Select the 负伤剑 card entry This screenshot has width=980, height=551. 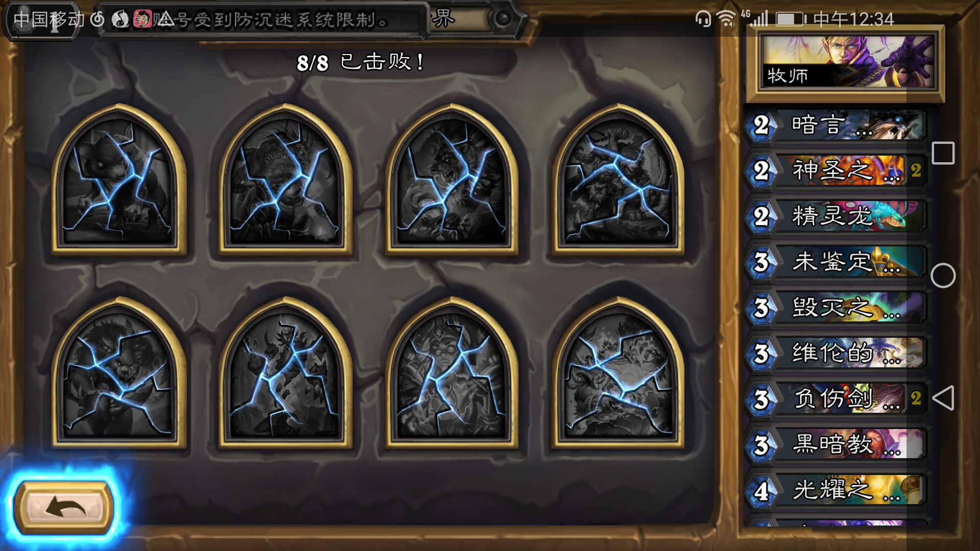point(835,398)
